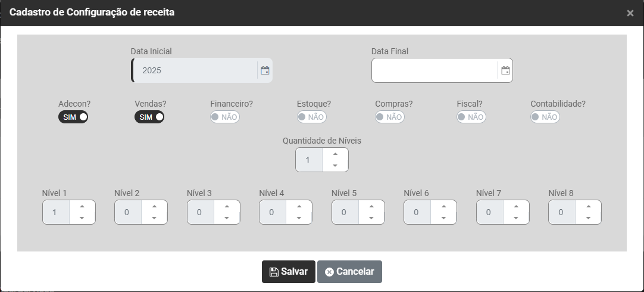Enable the Compras toggle
Image resolution: width=644 pixels, height=292 pixels.
coord(390,117)
